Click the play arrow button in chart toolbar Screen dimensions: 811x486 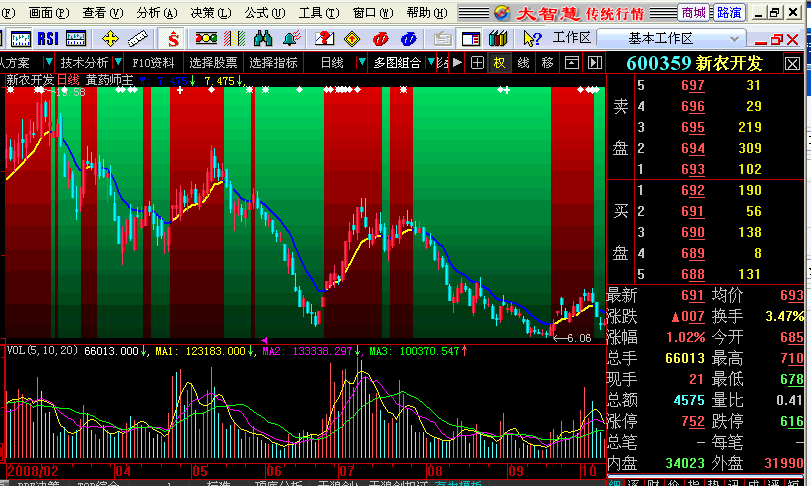pyautogui.click(x=457, y=63)
